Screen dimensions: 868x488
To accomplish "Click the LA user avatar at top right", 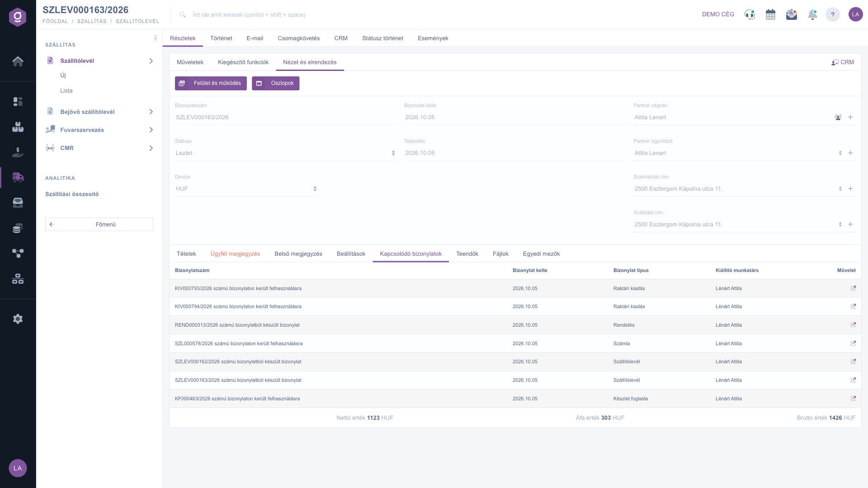I will point(855,14).
